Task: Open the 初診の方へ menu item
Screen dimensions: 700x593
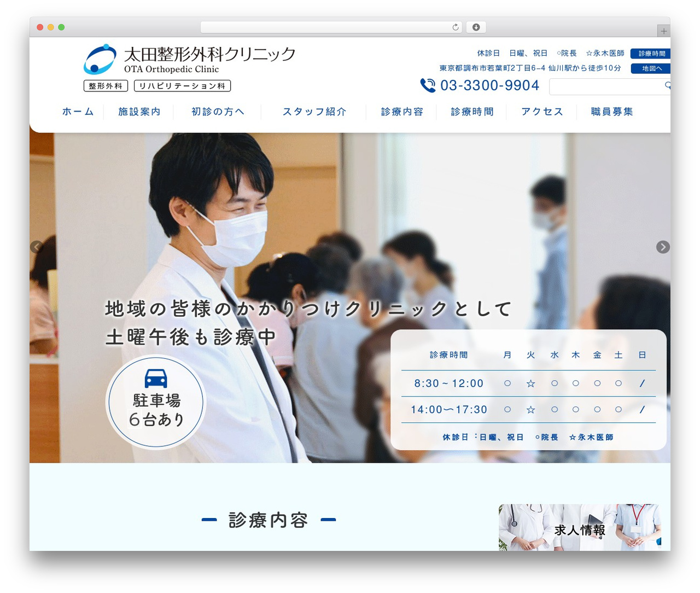Action: point(218,112)
